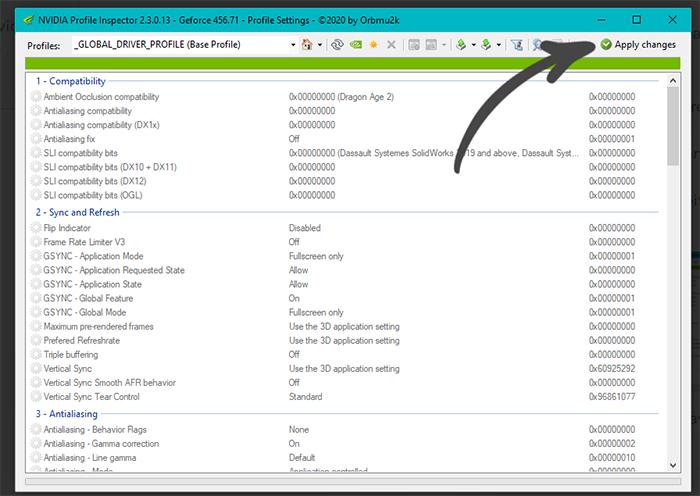This screenshot has height=496, width=700.
Task: Click the None value of Antialiasing Behavior Flags
Action: click(299, 429)
